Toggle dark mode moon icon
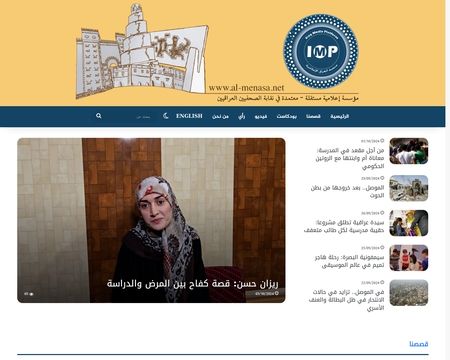 (x=166, y=116)
